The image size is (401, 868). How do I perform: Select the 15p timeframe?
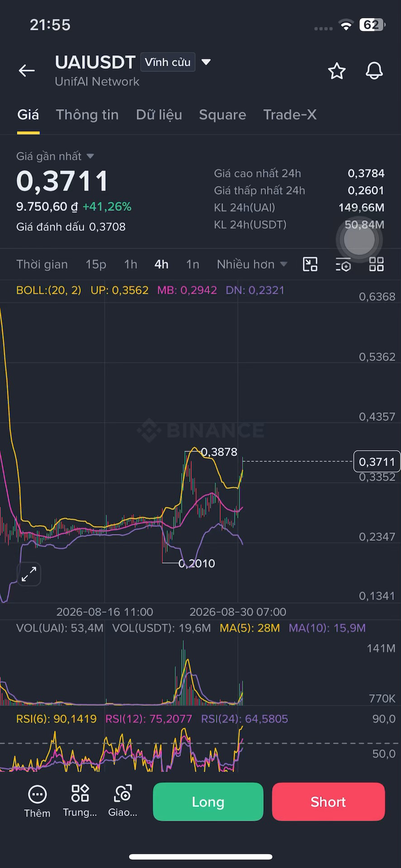[96, 264]
